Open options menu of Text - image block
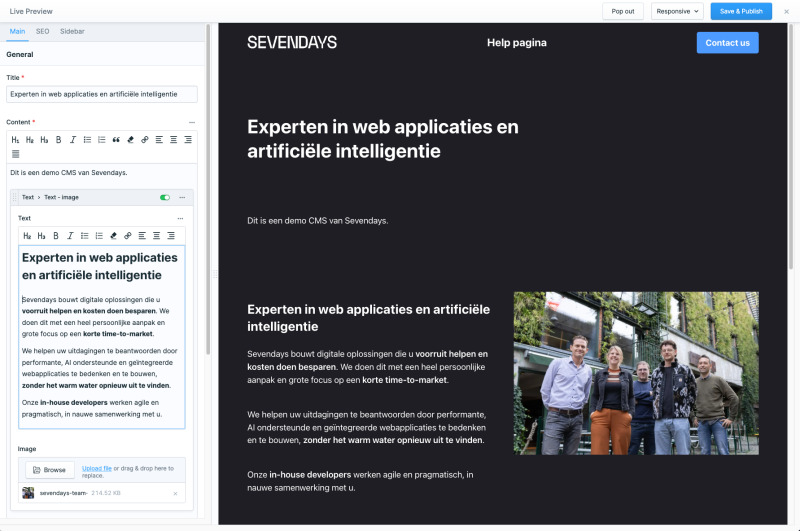Viewport: 800px width, 531px height. tap(182, 197)
